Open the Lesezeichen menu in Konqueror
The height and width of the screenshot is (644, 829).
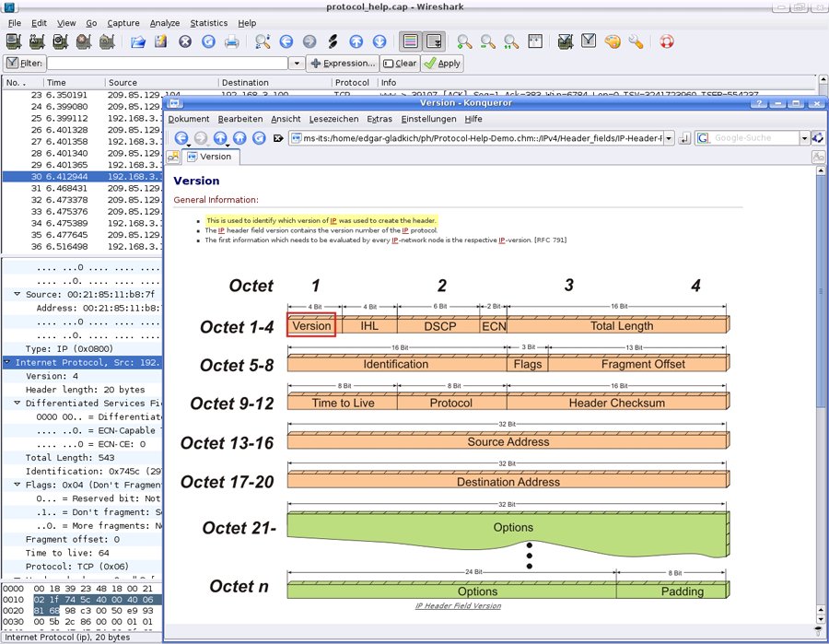[333, 119]
